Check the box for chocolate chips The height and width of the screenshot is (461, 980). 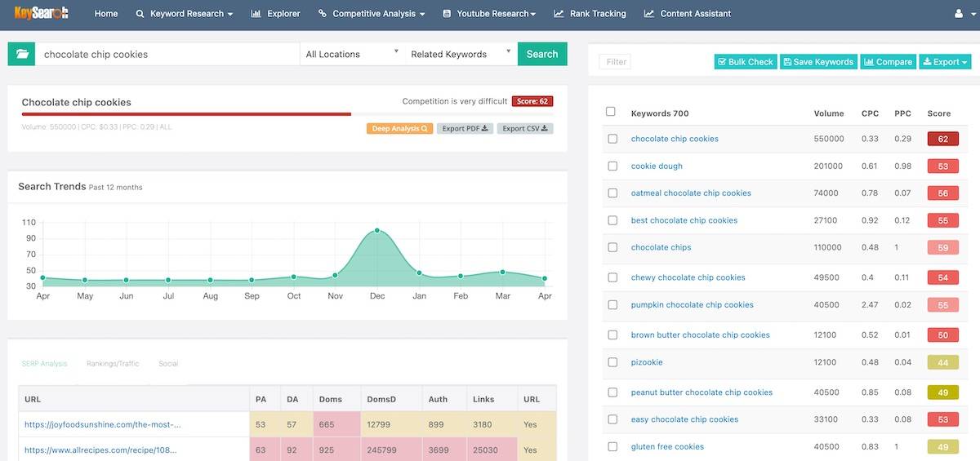[613, 247]
